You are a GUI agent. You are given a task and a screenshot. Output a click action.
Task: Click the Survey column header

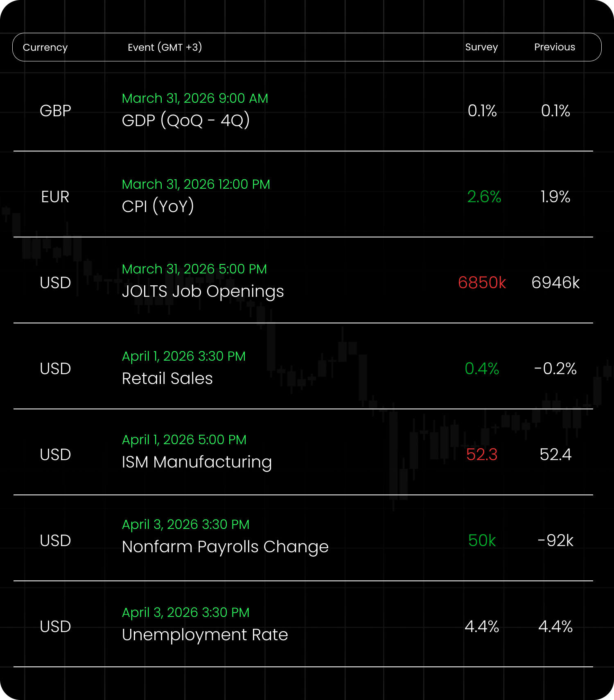[x=481, y=47]
